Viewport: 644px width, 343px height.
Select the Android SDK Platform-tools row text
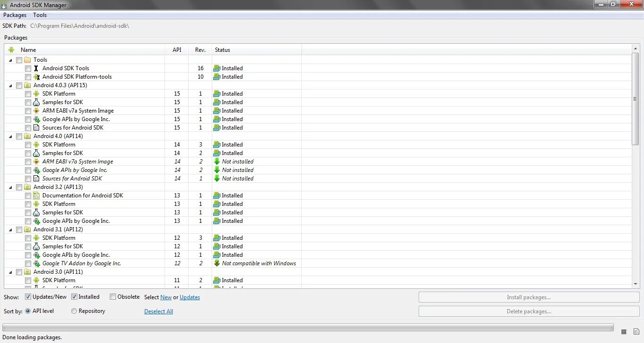point(77,77)
